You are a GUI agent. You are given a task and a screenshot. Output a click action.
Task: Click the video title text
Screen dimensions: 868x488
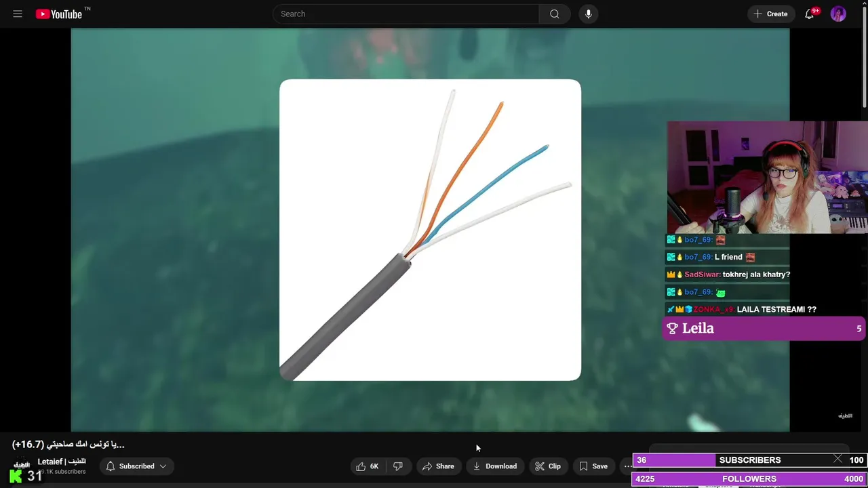(x=68, y=444)
